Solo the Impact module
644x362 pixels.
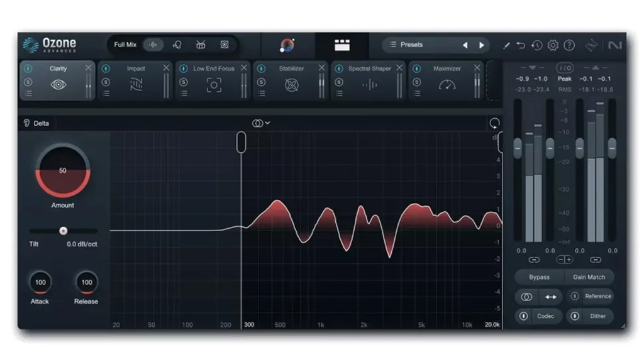tap(106, 82)
